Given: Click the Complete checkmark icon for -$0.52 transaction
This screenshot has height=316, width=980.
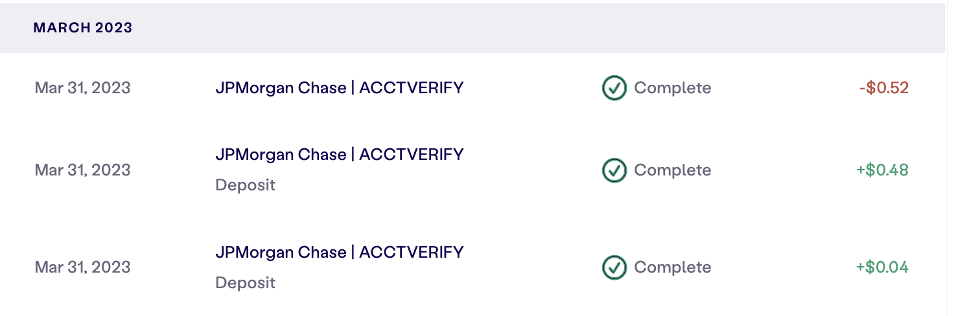Looking at the screenshot, I should pyautogui.click(x=614, y=88).
